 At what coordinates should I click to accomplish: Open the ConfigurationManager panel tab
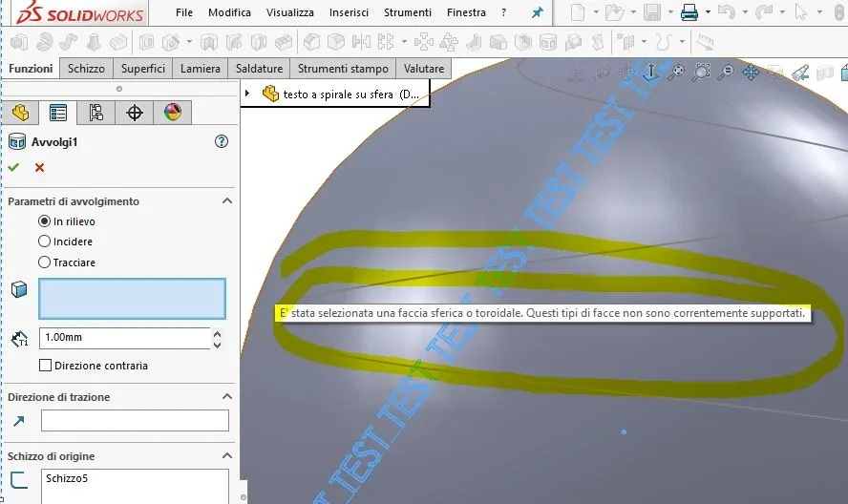(95, 113)
